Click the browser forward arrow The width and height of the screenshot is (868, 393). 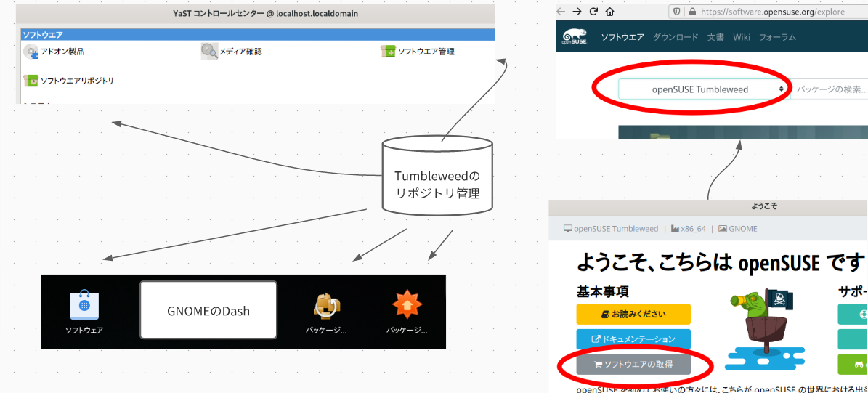coord(577,11)
